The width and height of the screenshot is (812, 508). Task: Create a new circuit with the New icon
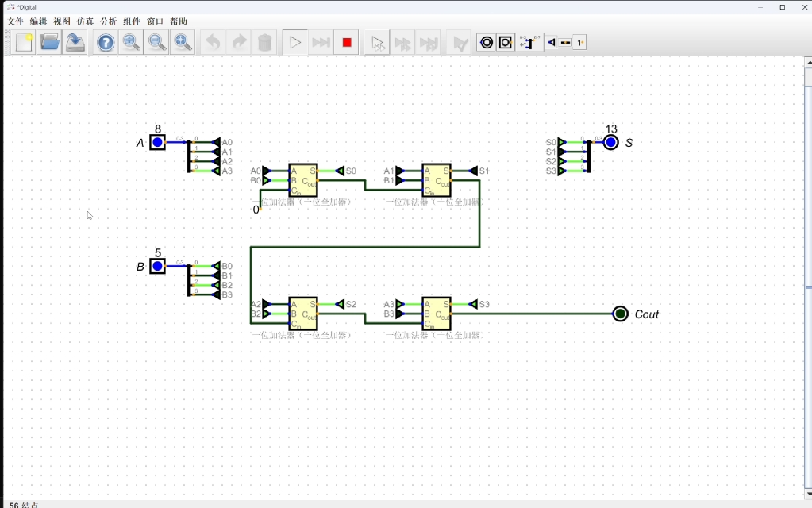[x=24, y=42]
